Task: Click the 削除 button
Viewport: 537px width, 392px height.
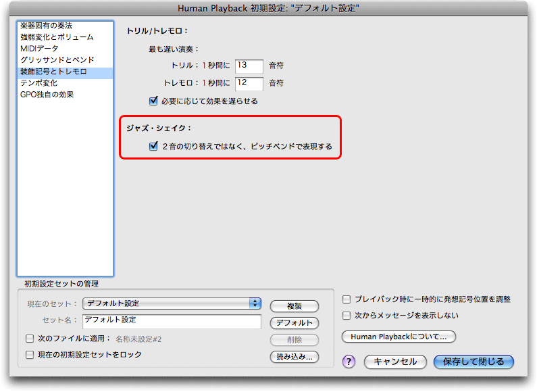Action: click(x=295, y=340)
